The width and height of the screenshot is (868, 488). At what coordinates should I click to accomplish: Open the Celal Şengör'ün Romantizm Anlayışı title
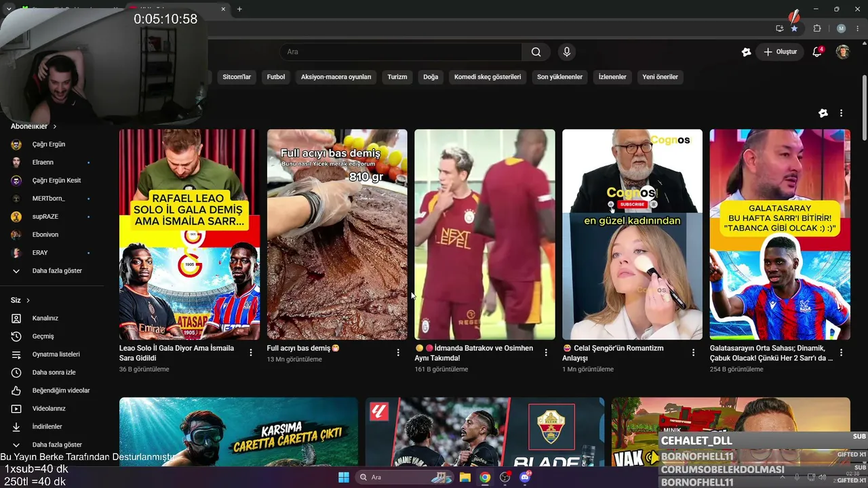tap(614, 353)
